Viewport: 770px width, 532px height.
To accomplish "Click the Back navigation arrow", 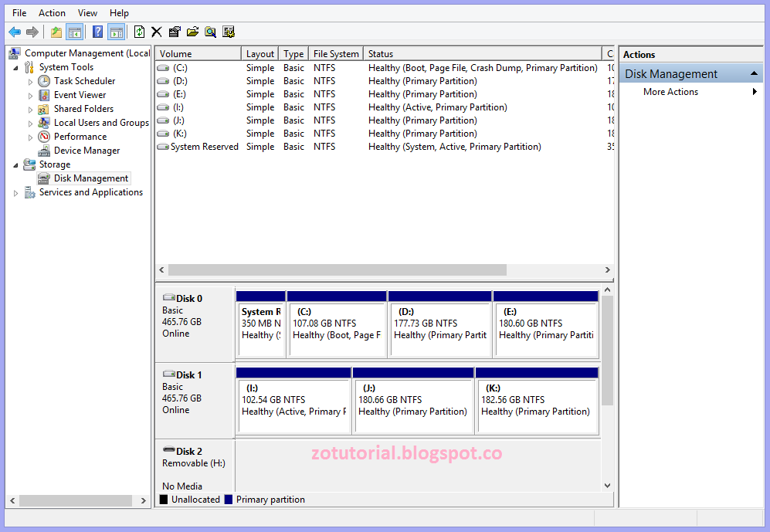I will [x=16, y=32].
